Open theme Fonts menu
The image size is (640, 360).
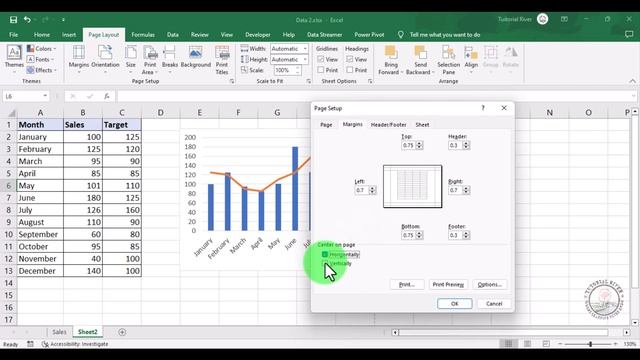pos(40,60)
